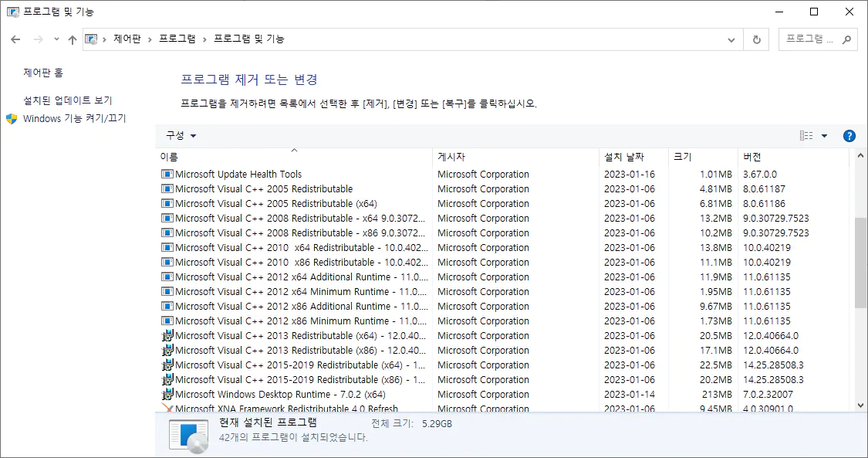Click the installer icon for Visual C++ 2013 Redistributable
The image size is (868, 458).
(166, 335)
